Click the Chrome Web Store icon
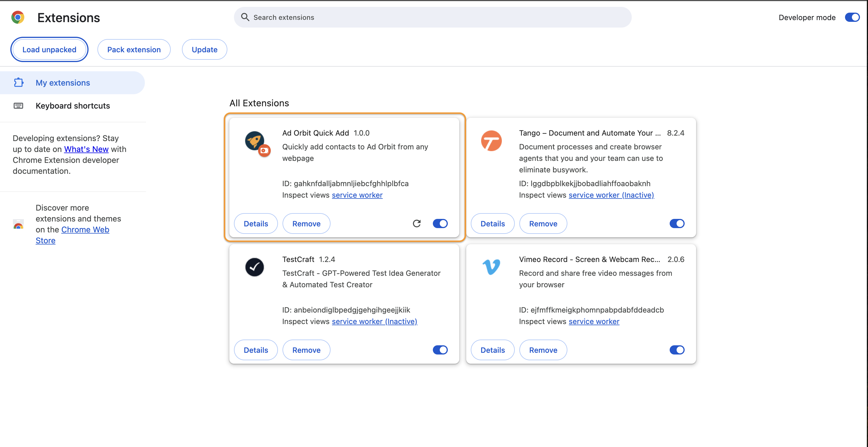 click(18, 224)
